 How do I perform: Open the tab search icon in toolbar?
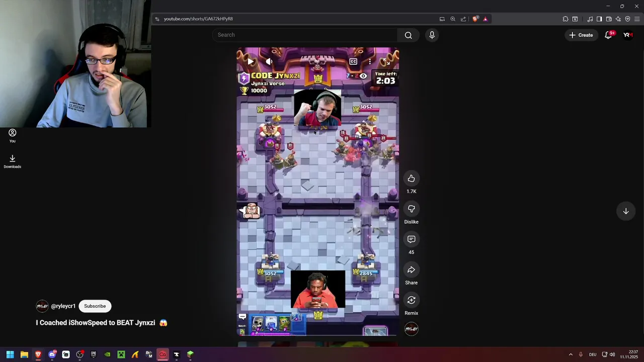click(575, 19)
